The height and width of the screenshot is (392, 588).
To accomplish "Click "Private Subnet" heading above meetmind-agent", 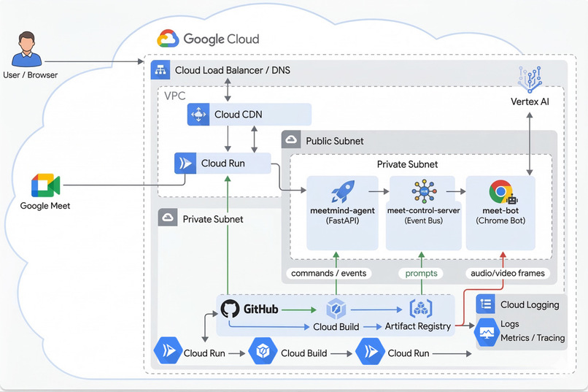I will point(407,164).
